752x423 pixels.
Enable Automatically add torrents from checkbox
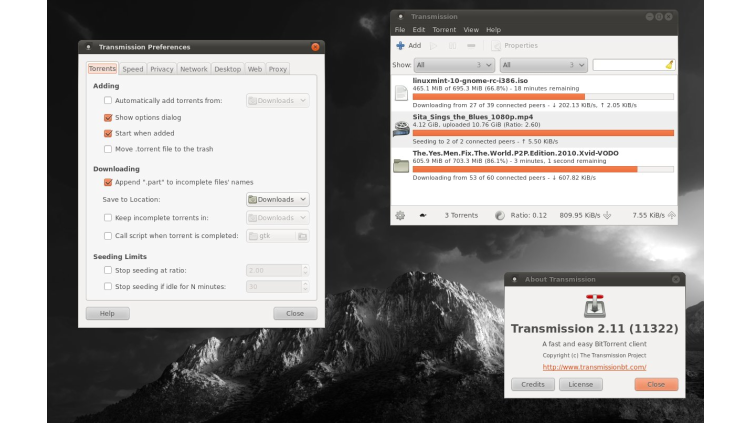pyautogui.click(x=108, y=100)
